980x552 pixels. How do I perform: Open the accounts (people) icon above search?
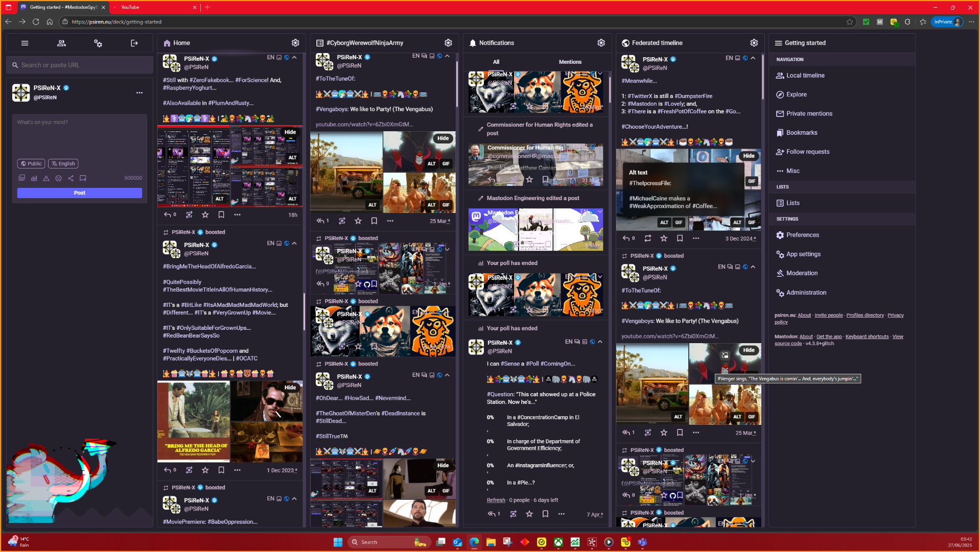click(61, 43)
